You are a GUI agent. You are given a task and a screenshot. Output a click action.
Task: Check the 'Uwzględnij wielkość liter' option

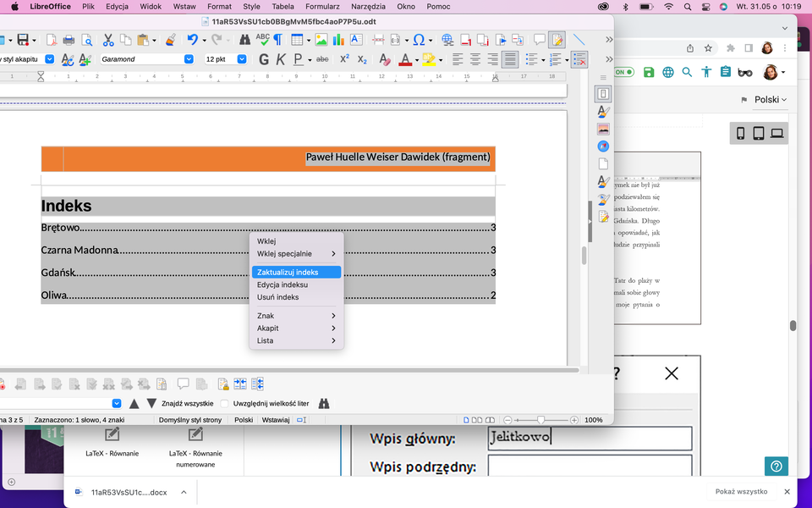click(224, 403)
